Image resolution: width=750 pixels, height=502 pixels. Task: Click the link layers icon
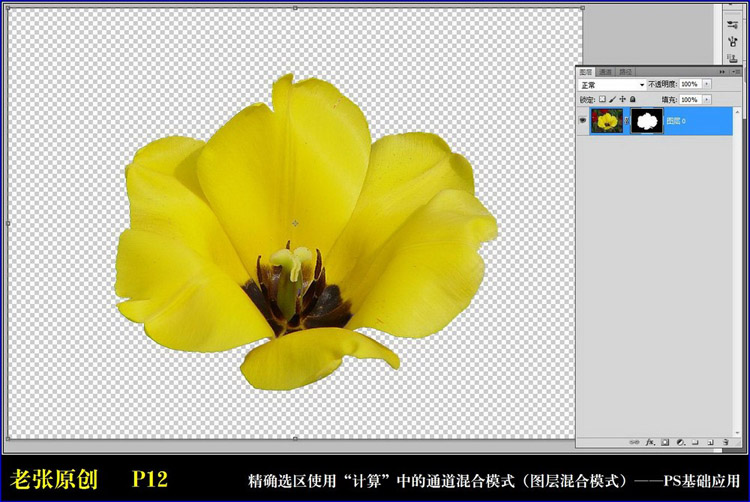tap(635, 441)
